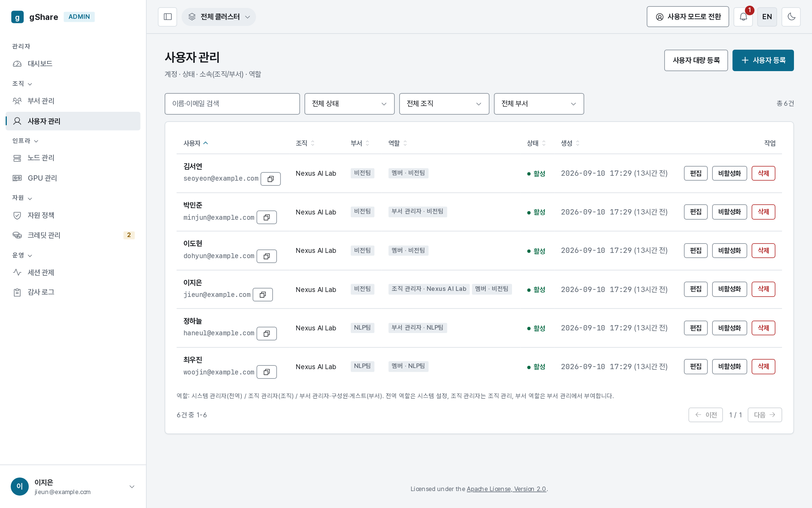Open the notifications bell
This screenshot has width=812, height=508.
pos(743,17)
